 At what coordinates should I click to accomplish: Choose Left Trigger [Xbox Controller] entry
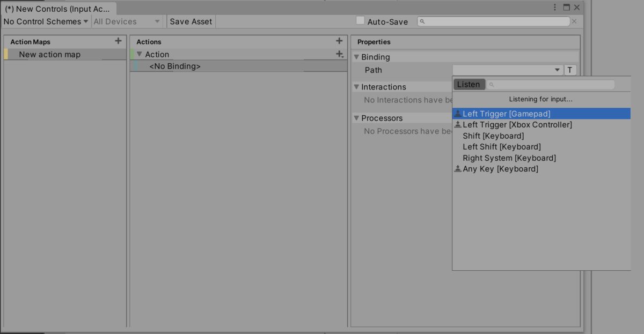point(541,124)
